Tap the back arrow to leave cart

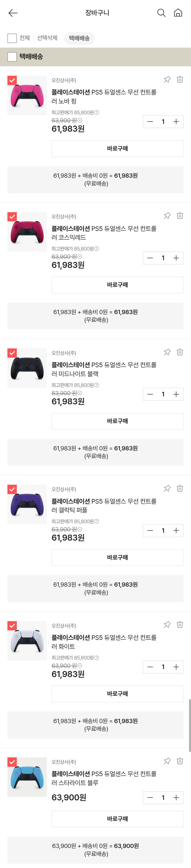[x=13, y=13]
